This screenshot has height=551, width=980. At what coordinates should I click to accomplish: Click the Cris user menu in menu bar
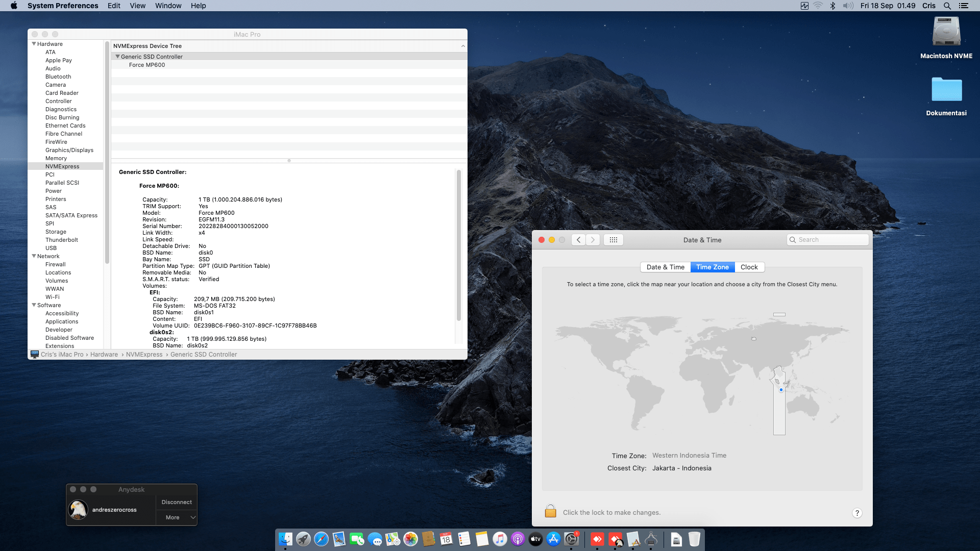[929, 6]
